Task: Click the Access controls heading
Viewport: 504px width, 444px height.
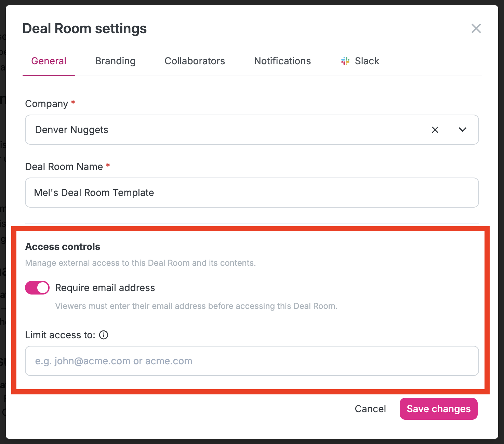Action: (63, 247)
